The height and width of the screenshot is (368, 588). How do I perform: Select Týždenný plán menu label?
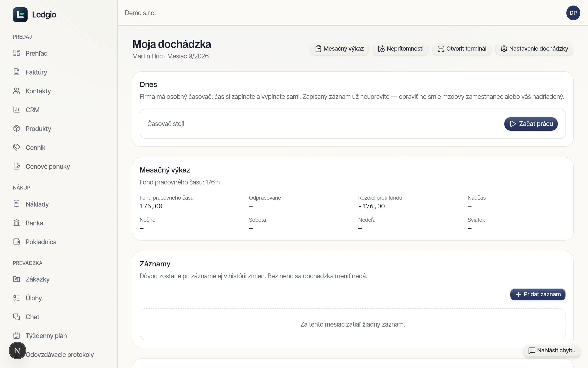coord(46,336)
